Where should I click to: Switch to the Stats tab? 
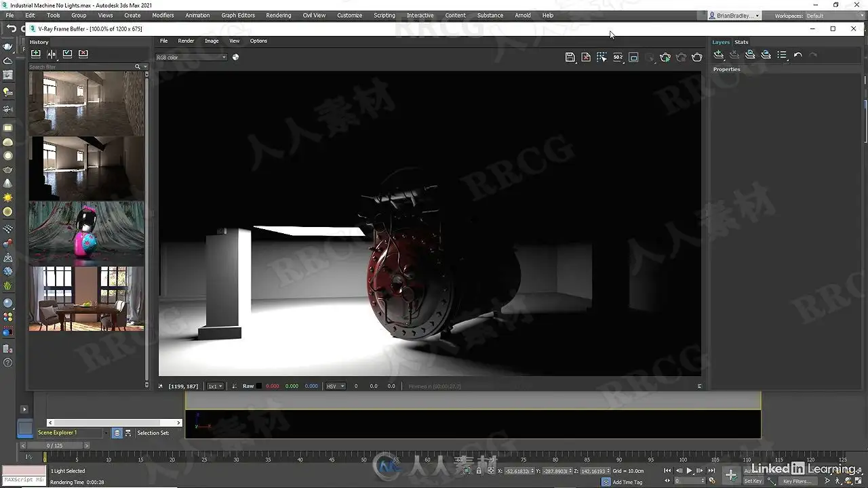pyautogui.click(x=741, y=42)
